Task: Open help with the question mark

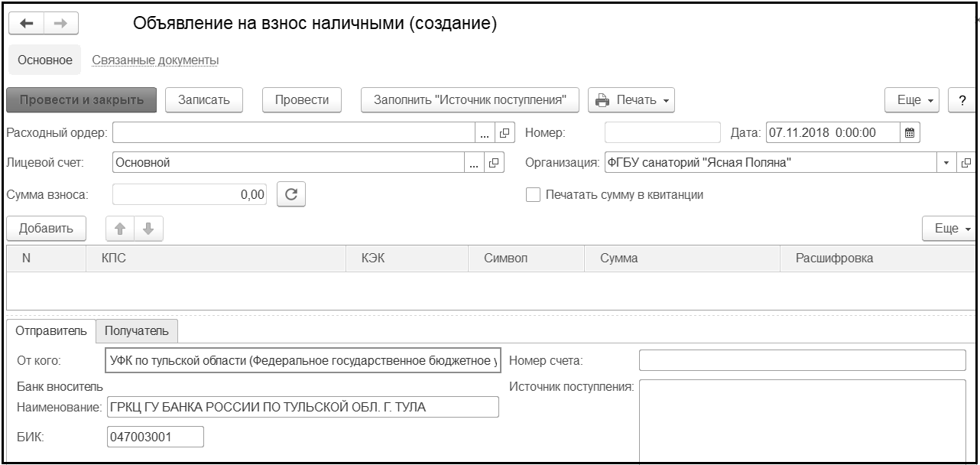Action: click(x=959, y=100)
